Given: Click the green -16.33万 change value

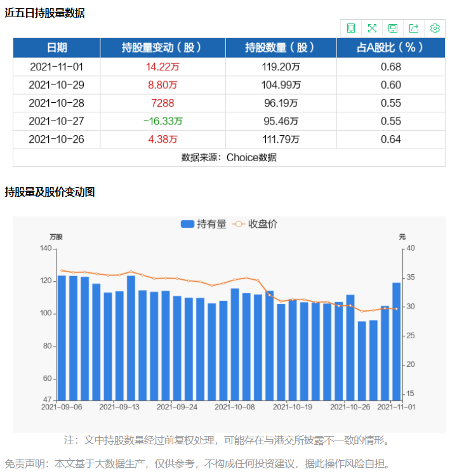Looking at the screenshot, I should pyautogui.click(x=162, y=121).
